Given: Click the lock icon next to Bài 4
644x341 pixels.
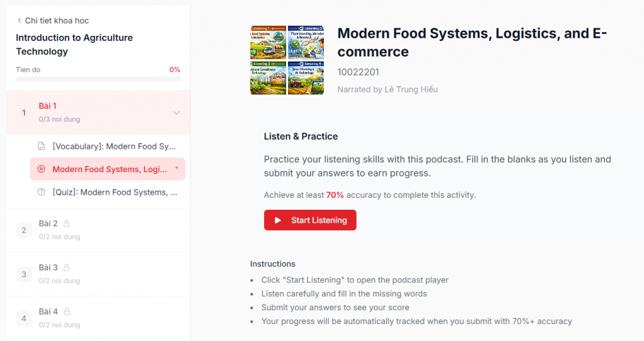Looking at the screenshot, I should pos(67,311).
